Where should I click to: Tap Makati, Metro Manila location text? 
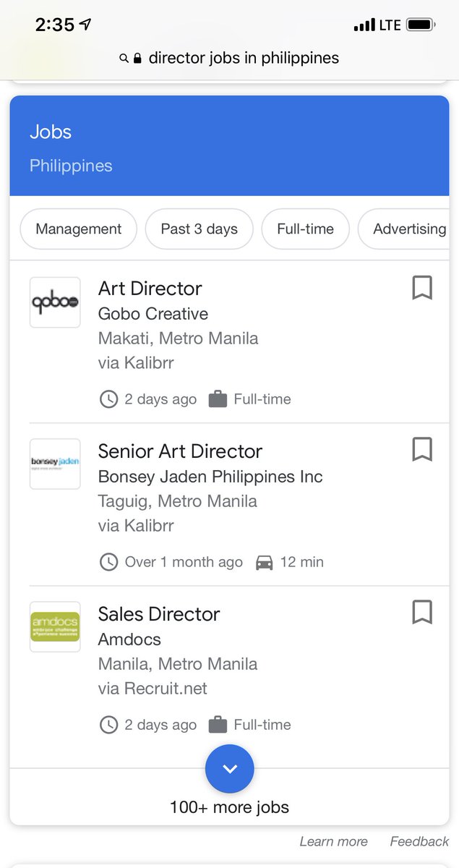[x=178, y=339]
